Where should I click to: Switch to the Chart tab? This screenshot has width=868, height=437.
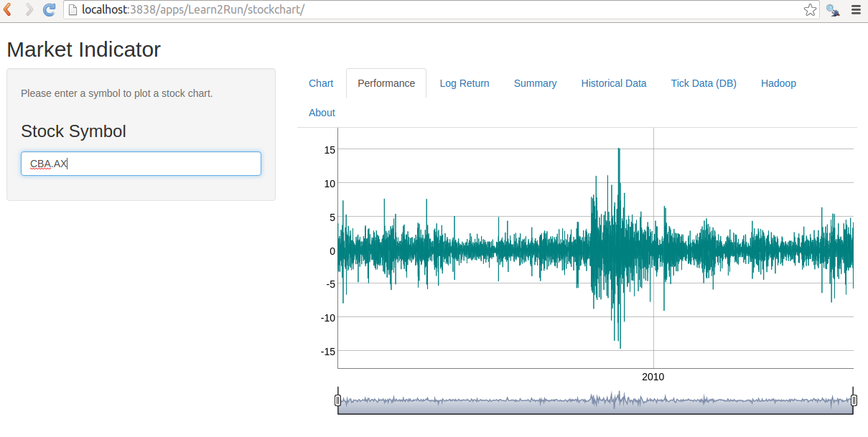click(x=321, y=83)
